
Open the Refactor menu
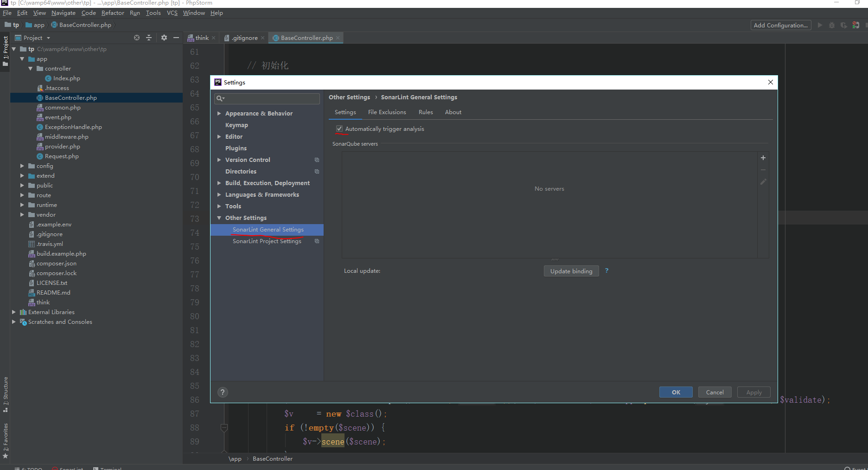tap(113, 13)
